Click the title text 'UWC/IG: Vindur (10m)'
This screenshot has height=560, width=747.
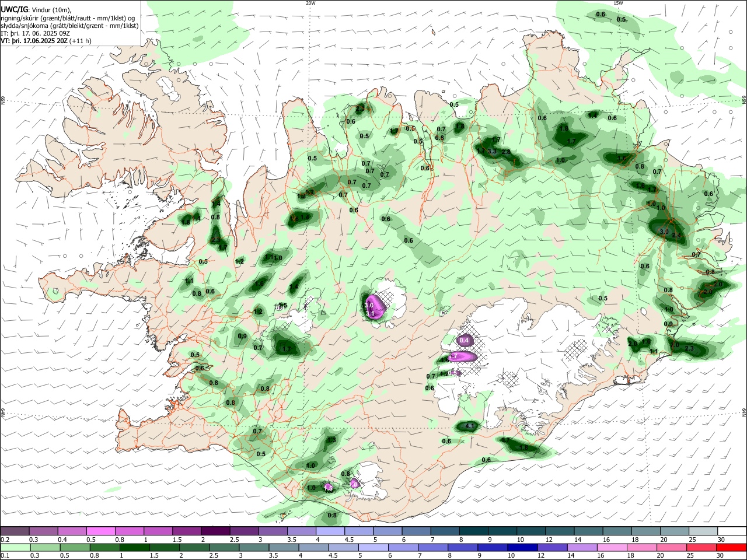(x=36, y=9)
